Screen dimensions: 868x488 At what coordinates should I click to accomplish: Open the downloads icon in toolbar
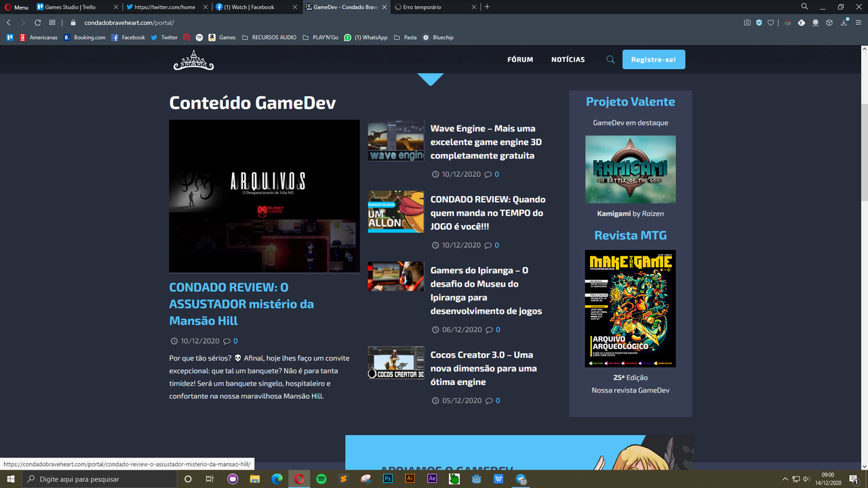(x=844, y=22)
